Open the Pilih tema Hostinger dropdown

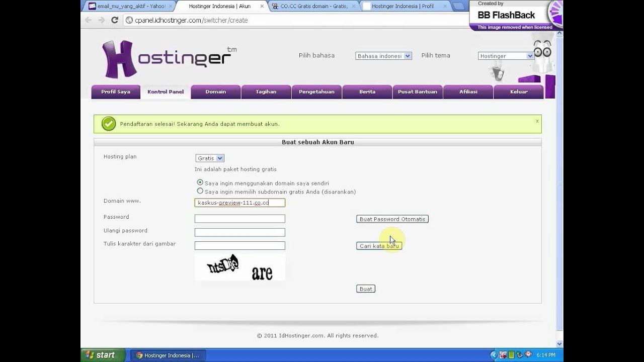[x=506, y=56]
